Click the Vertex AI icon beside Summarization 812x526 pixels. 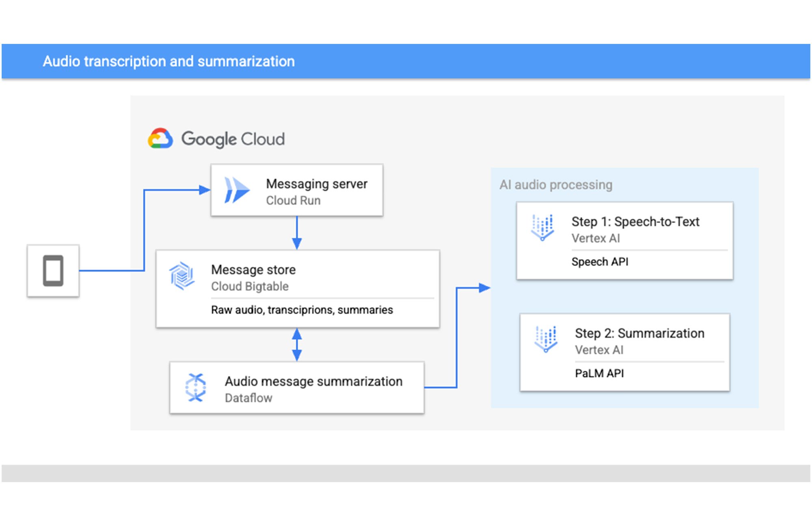tap(546, 339)
